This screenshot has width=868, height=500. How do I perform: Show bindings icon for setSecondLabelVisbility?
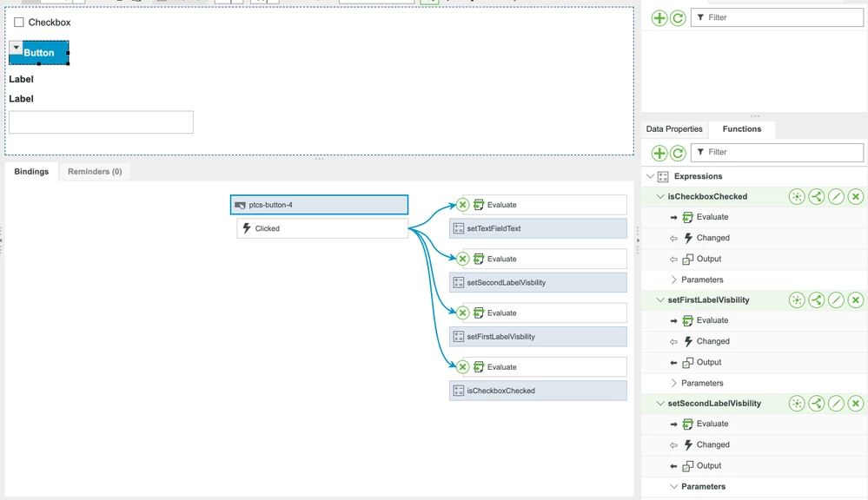point(817,403)
